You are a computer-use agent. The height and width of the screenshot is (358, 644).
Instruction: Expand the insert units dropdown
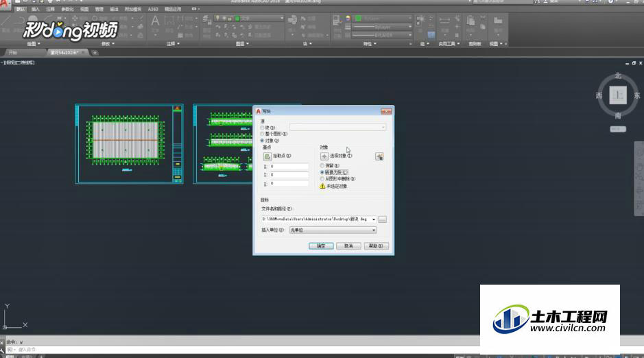(x=374, y=230)
